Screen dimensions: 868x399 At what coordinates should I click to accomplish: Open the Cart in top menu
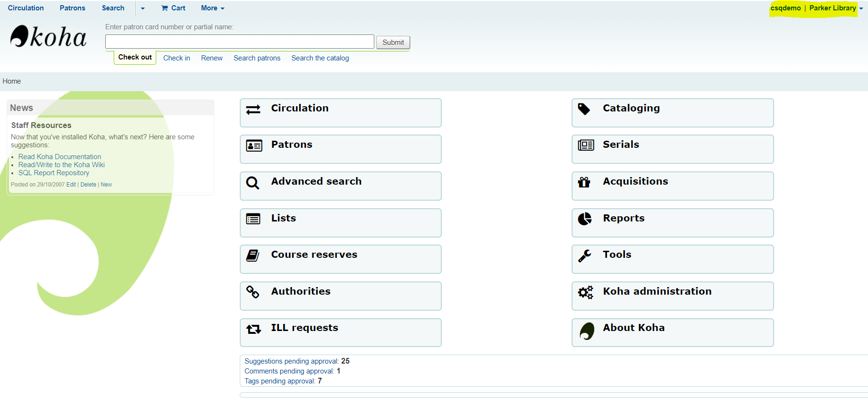pyautogui.click(x=173, y=8)
